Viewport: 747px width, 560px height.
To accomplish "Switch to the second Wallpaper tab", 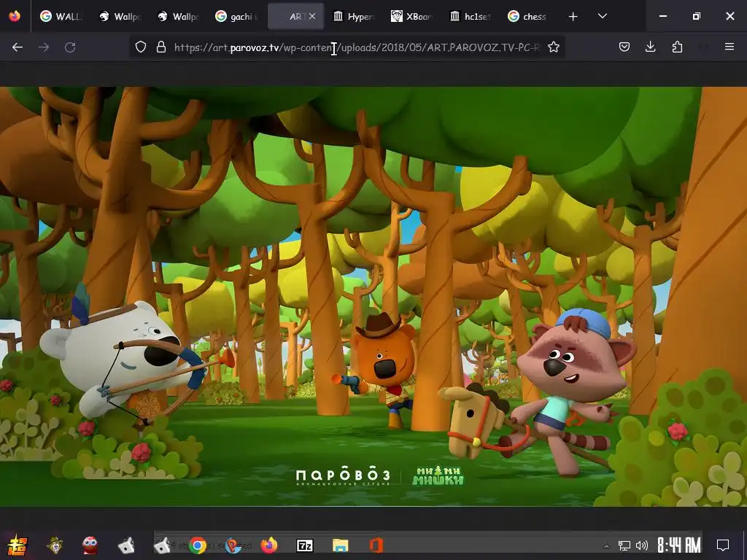I will click(x=179, y=16).
